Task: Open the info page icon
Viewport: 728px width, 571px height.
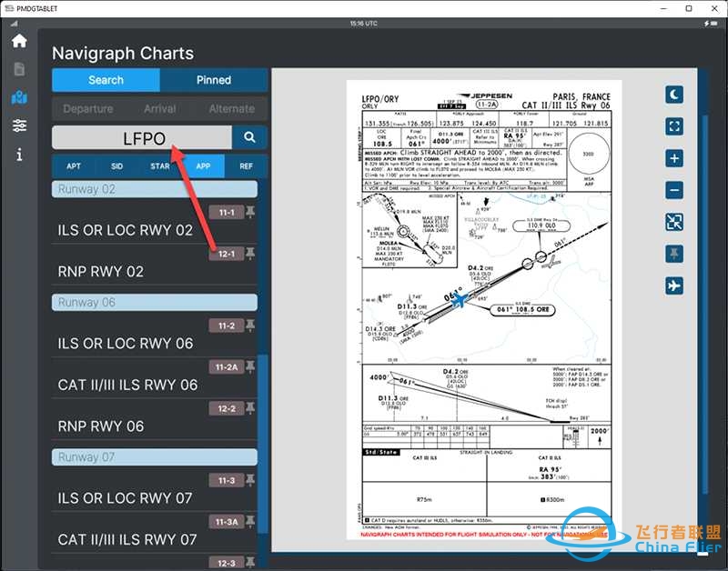Action: (19, 154)
